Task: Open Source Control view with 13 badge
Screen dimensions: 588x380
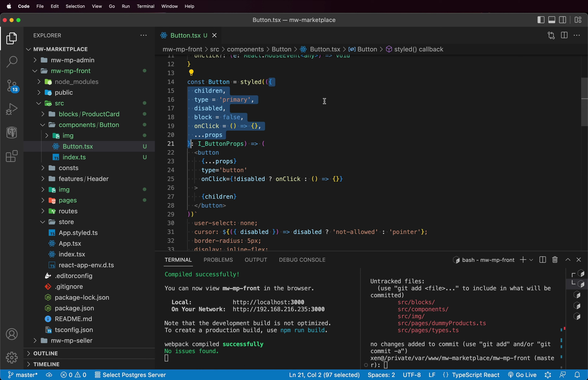Action: point(12,86)
